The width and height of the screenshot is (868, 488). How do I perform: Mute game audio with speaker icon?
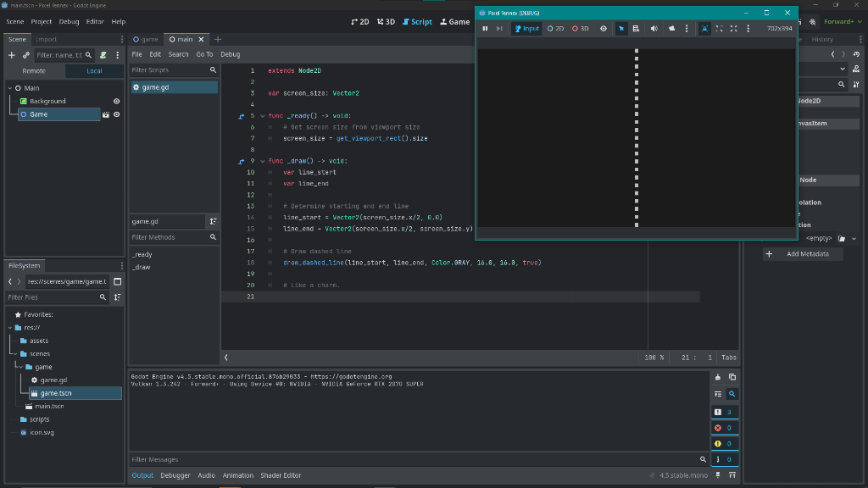coord(654,29)
